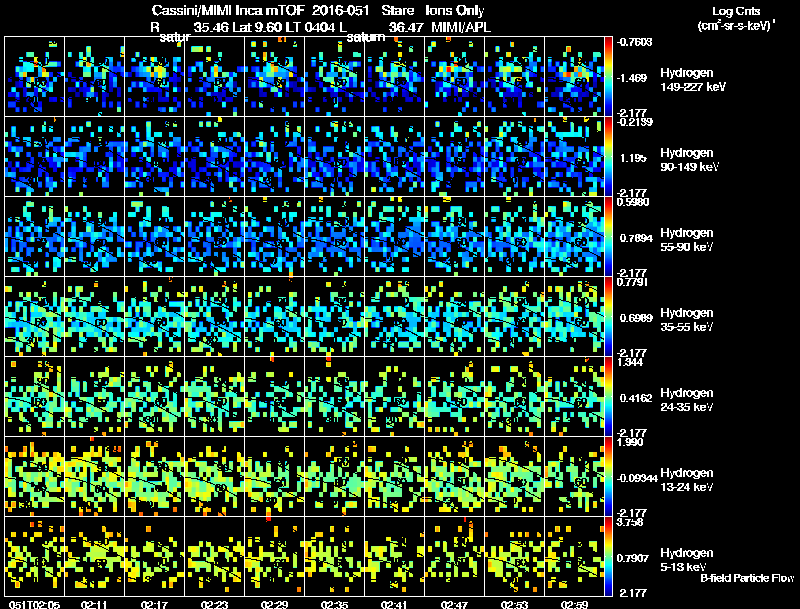Click the Hydrogen 24-35 keV color bar
800x609 pixels.
click(x=608, y=397)
